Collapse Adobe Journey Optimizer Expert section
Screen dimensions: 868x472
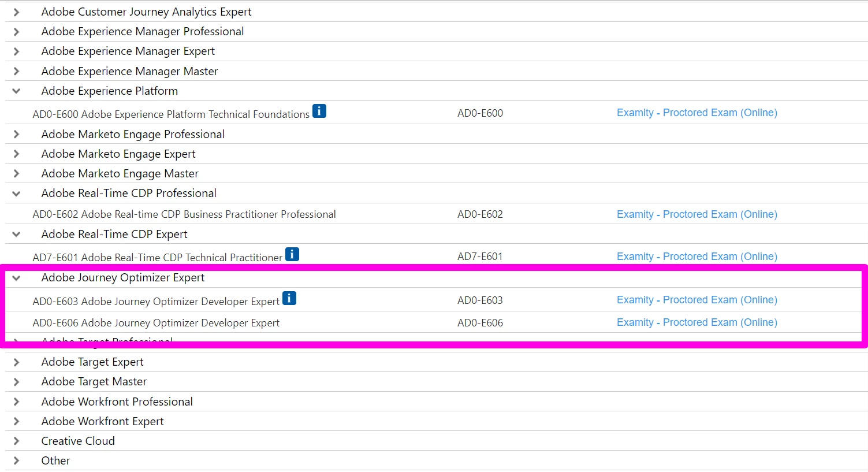[x=16, y=278]
